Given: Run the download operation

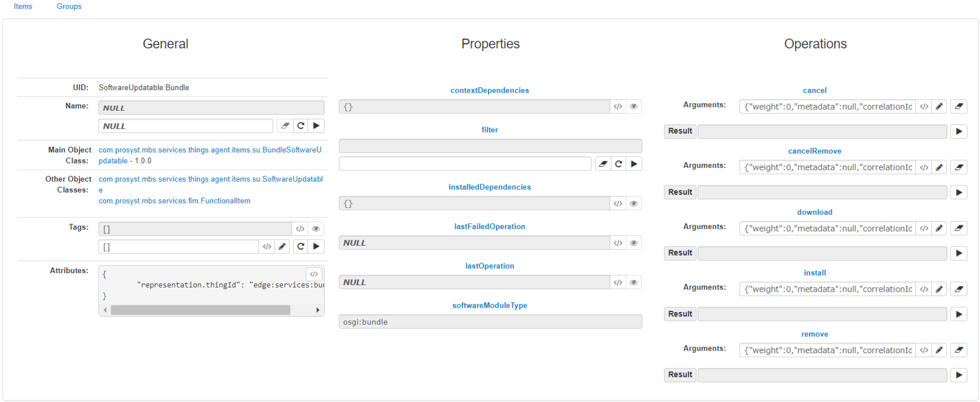Looking at the screenshot, I should pyautogui.click(x=959, y=253).
